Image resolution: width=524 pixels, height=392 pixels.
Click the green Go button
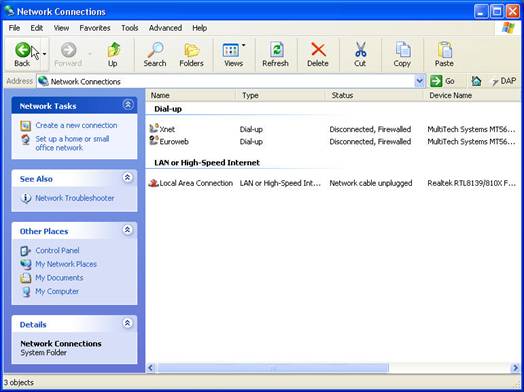pyautogui.click(x=442, y=81)
